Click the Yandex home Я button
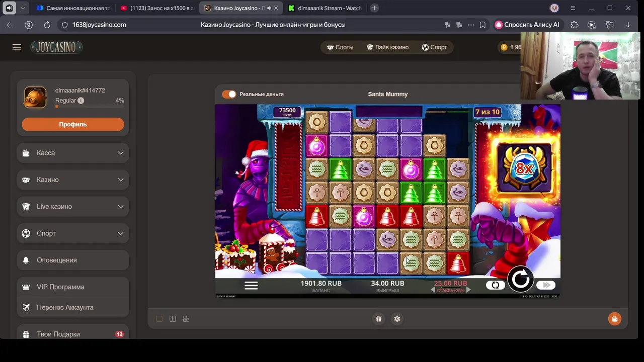Viewport: 644px width, 362px height. 29,25
